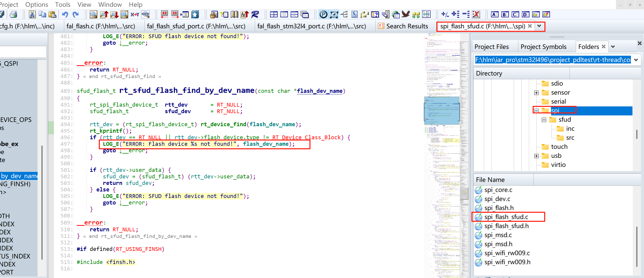Toggle the Project Window P button
The height and width of the screenshot is (278, 644).
click(323, 15)
